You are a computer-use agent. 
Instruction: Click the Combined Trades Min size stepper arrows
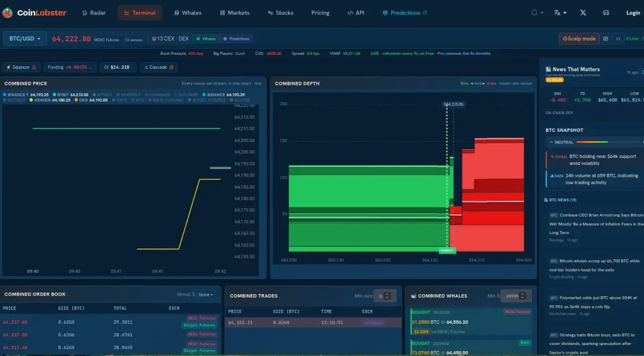tap(386, 296)
